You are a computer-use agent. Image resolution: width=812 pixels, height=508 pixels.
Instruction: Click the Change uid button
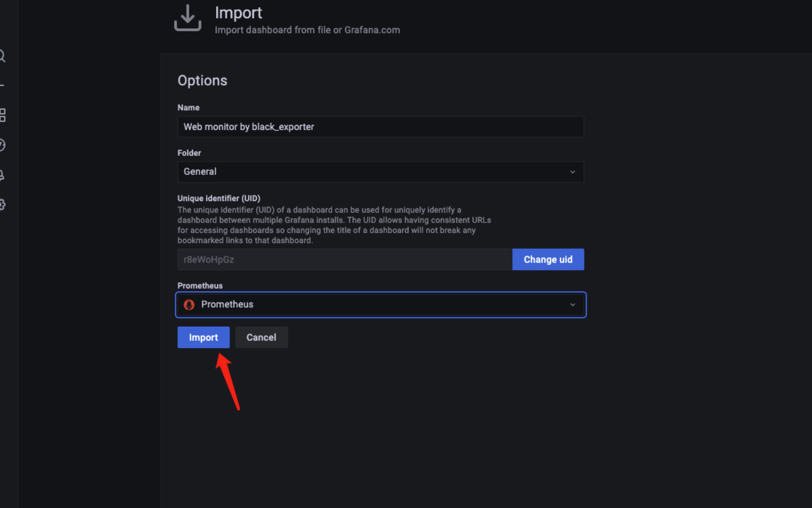point(548,259)
